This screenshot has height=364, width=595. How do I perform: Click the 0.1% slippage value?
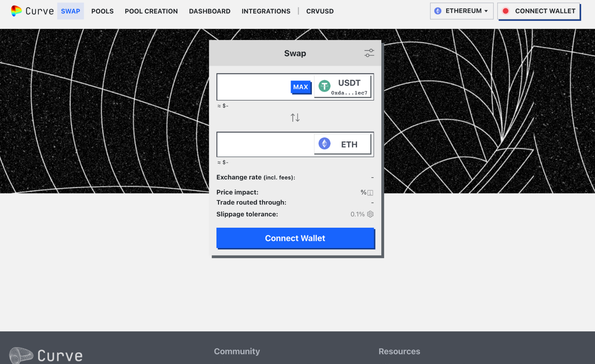pyautogui.click(x=357, y=214)
